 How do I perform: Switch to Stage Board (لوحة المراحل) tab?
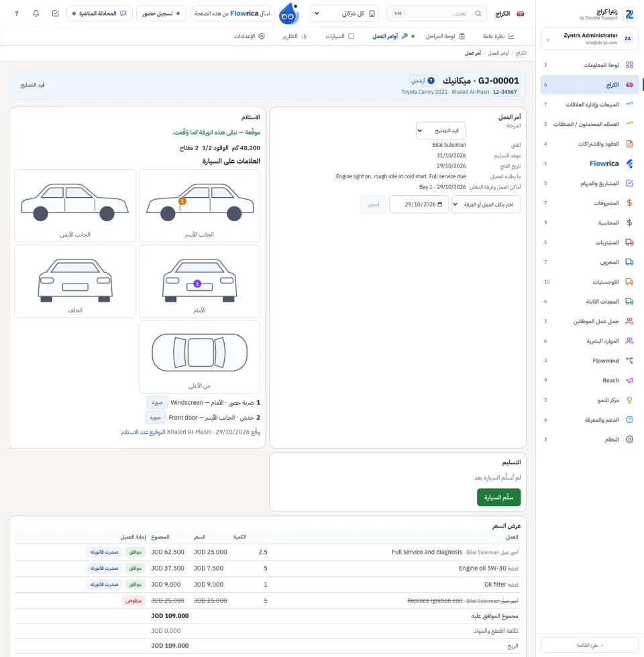445,36
